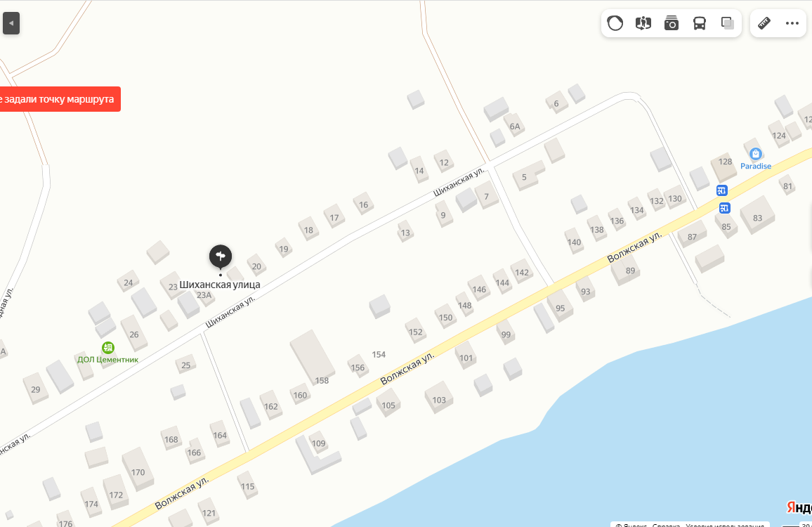
Task: Select house 5 on Шиханская
Action: (528, 176)
